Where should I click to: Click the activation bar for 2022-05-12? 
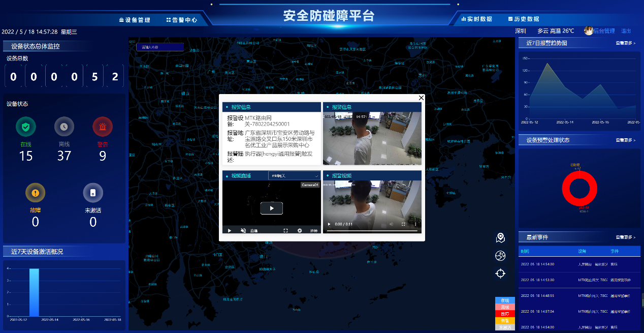pyautogui.click(x=34, y=292)
